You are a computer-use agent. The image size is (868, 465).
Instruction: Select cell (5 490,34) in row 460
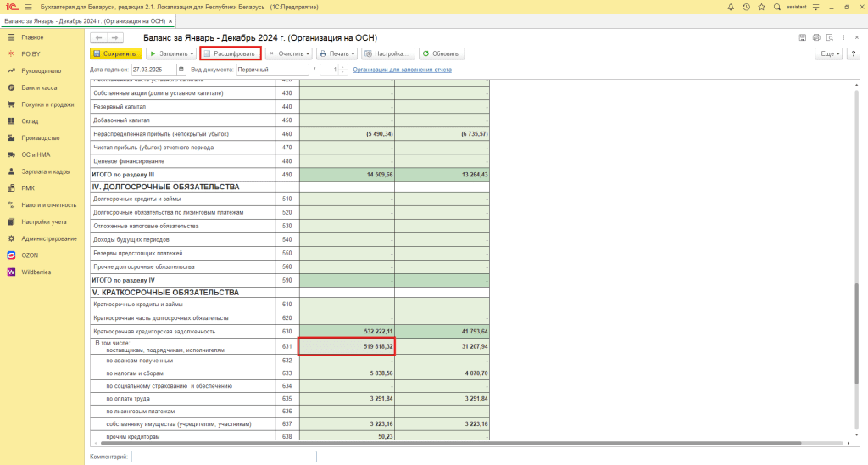click(x=347, y=133)
